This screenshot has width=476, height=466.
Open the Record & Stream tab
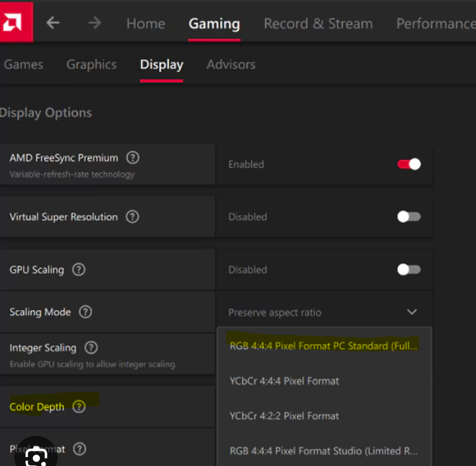click(x=318, y=24)
